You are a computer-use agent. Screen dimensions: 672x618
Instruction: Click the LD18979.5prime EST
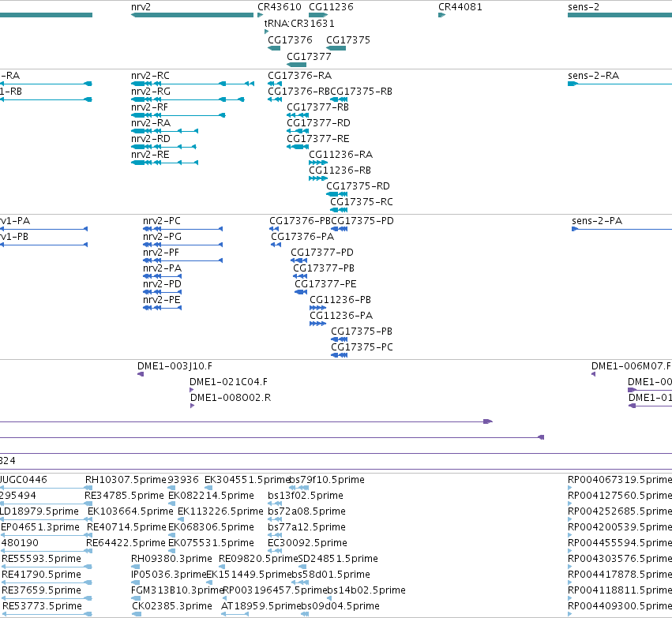tap(39, 511)
